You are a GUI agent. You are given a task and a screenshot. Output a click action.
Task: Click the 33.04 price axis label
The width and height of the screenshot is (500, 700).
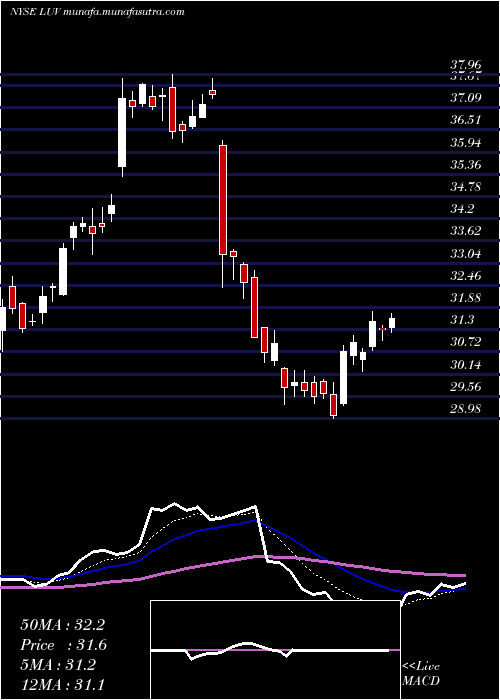click(x=466, y=254)
